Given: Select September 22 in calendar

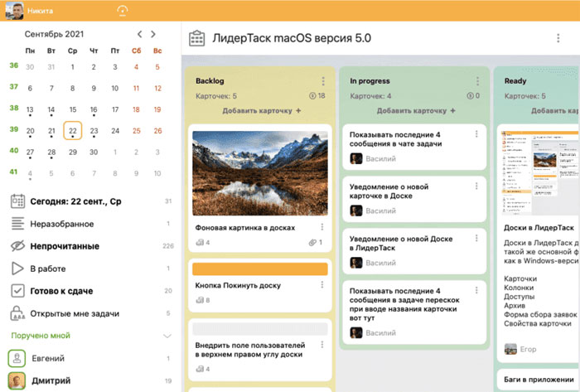Looking at the screenshot, I should click(73, 131).
